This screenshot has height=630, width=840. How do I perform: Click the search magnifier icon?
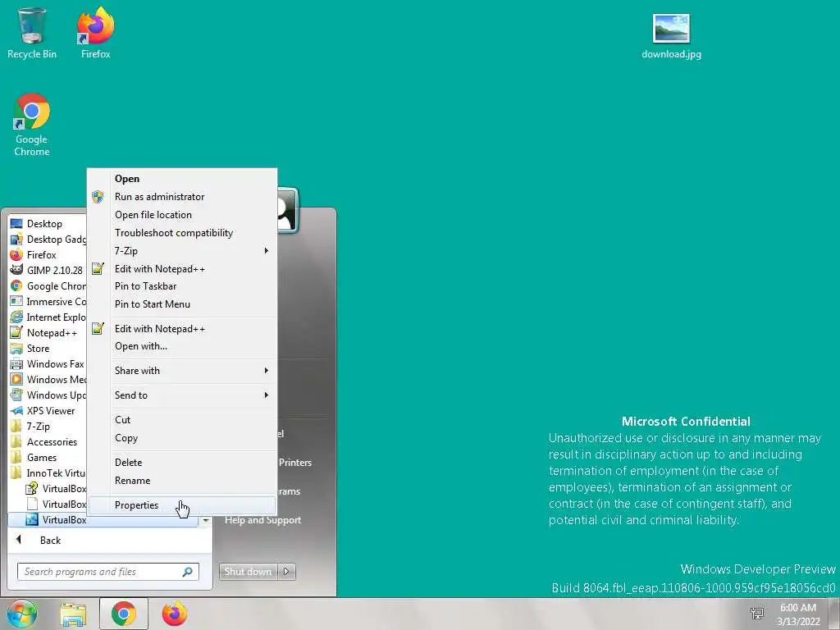tap(188, 572)
